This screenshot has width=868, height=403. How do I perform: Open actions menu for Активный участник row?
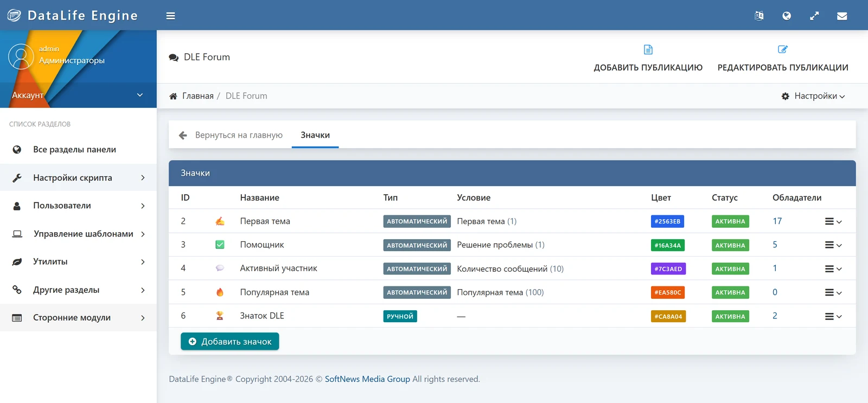click(x=833, y=268)
